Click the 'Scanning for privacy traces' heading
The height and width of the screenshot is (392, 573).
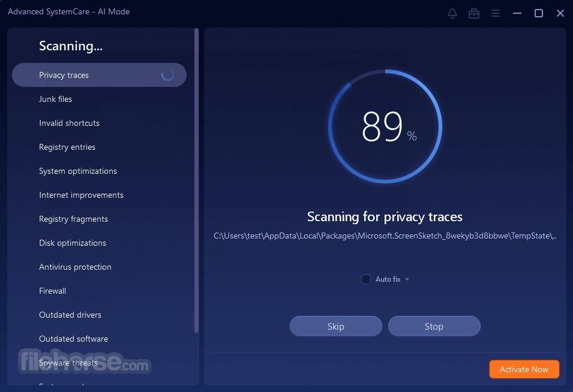point(385,217)
